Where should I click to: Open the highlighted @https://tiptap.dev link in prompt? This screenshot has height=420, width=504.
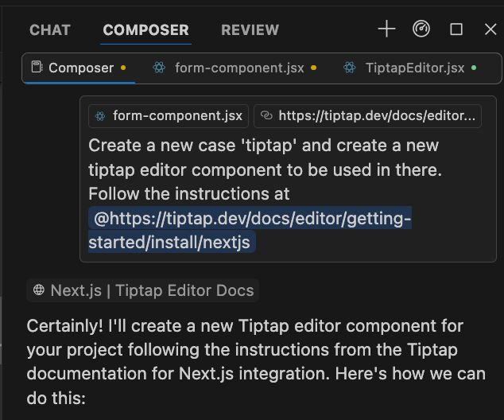click(x=253, y=219)
